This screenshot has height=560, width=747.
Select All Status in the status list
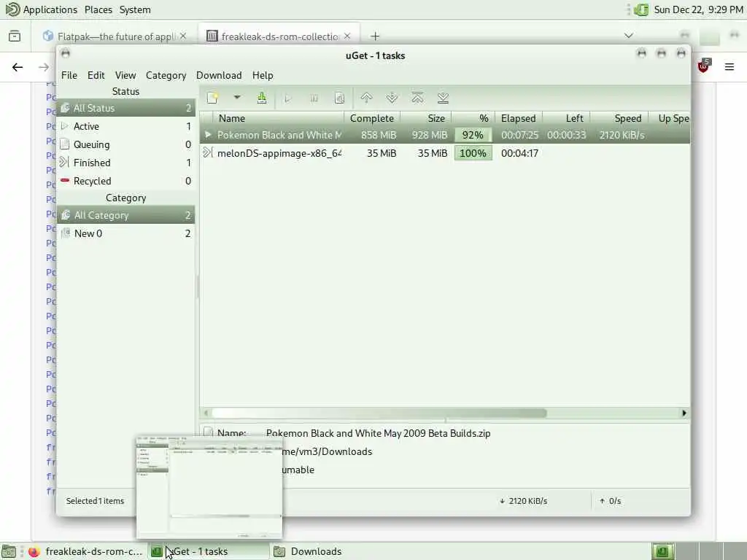(125, 108)
